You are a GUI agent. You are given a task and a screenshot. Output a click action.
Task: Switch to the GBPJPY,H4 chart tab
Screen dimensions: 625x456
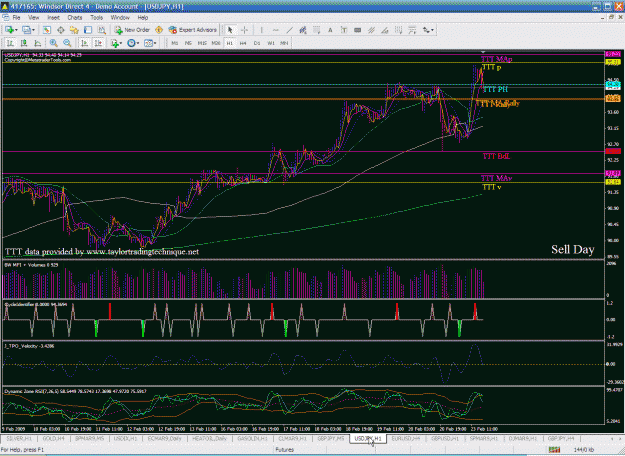[x=561, y=438]
